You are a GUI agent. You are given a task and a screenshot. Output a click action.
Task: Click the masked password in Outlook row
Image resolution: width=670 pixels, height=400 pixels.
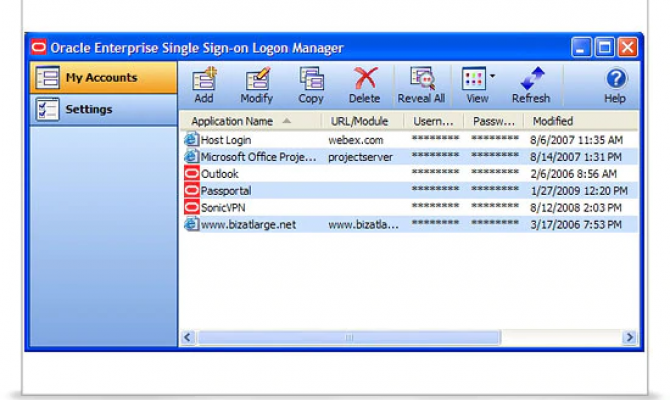pyautogui.click(x=495, y=172)
